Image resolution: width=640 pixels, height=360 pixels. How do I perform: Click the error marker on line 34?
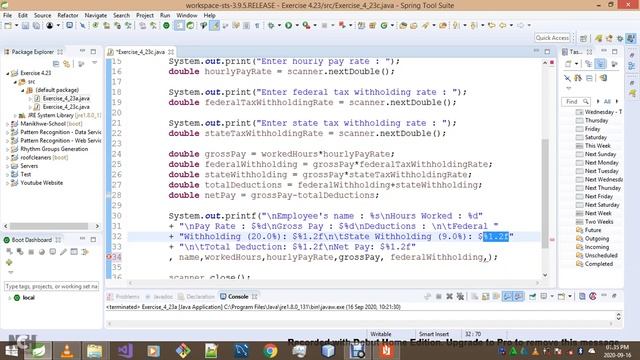tap(109, 257)
